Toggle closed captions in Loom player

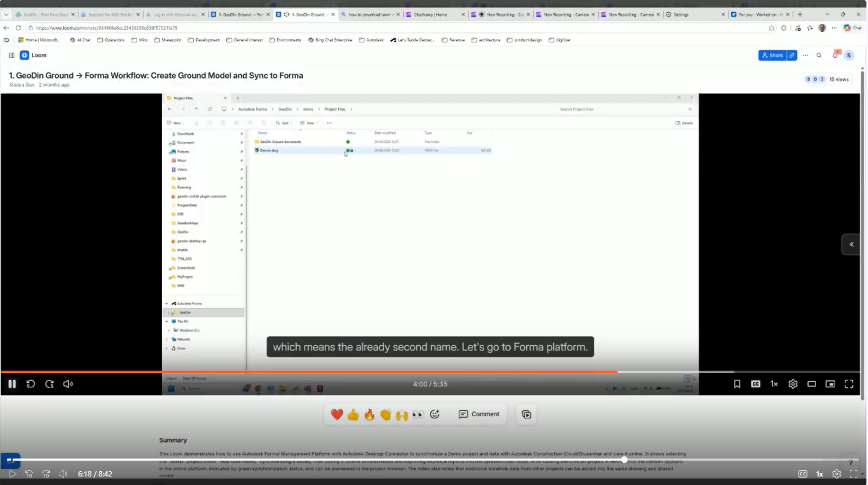(756, 384)
